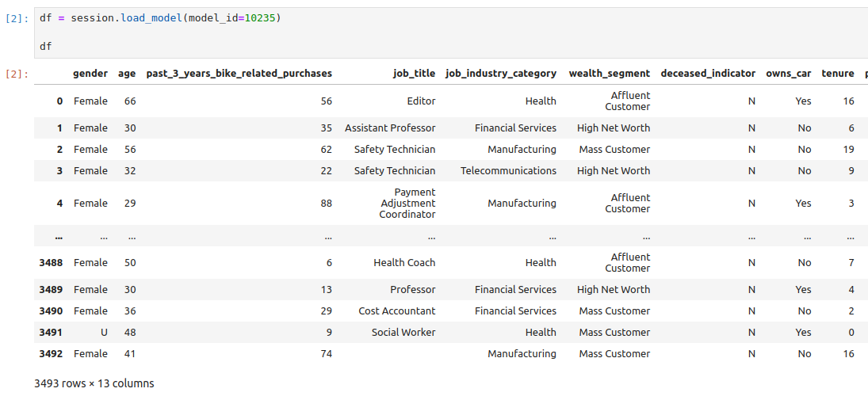Select the past_3_years_bike_related_purchases header
Image resolution: width=868 pixels, height=400 pixels.
pos(239,74)
